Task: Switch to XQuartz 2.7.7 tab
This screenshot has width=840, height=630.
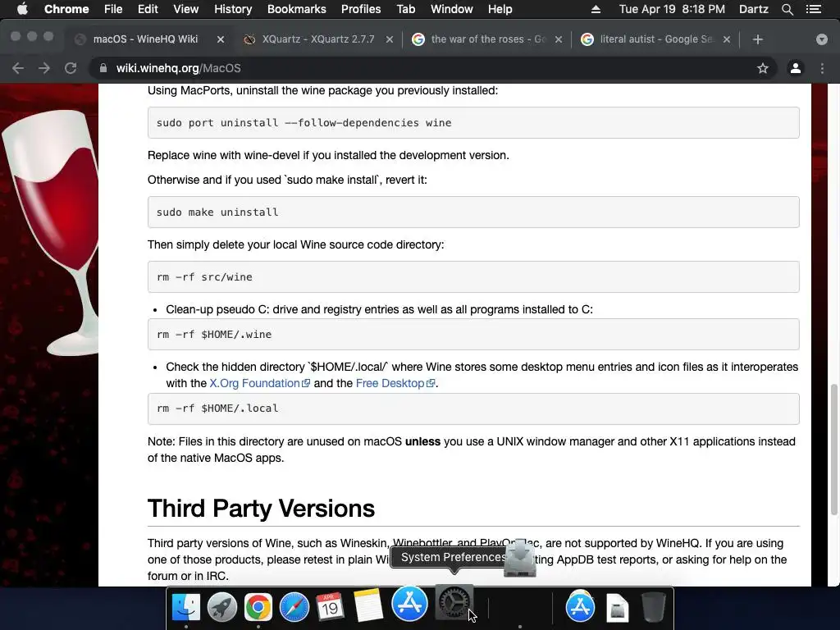Action: click(318, 39)
